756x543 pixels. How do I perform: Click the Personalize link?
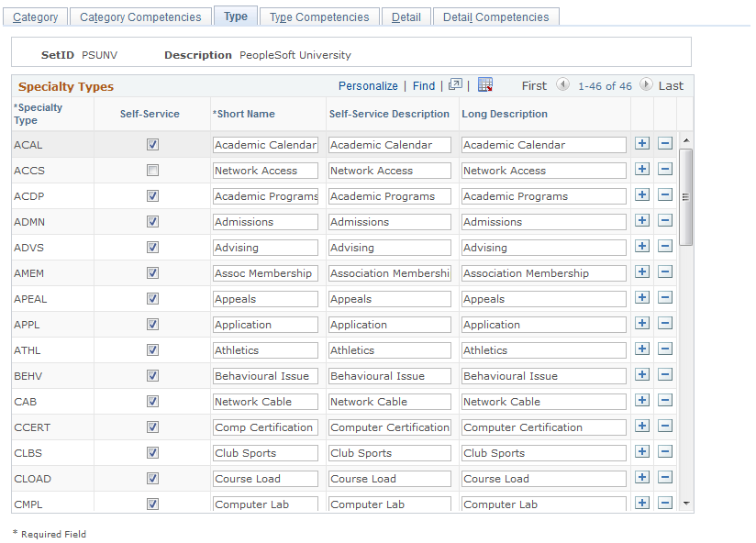coord(368,86)
